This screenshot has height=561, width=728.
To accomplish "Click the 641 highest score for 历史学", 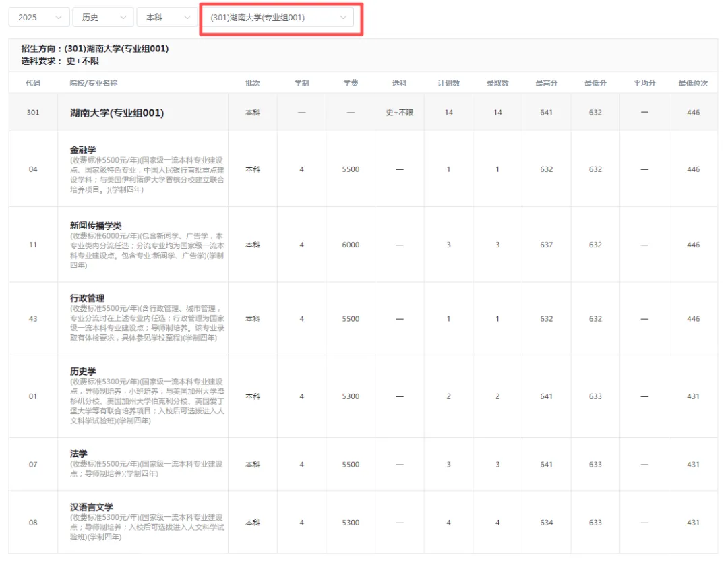I will [547, 396].
